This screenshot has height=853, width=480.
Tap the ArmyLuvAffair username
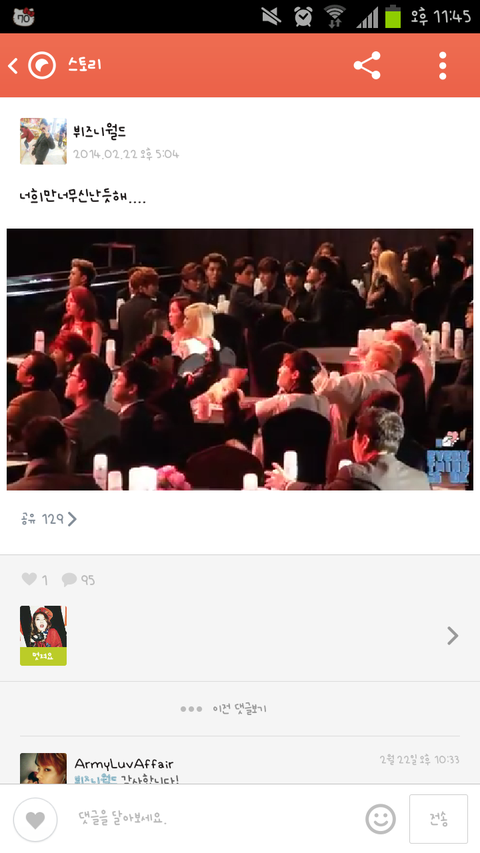[124, 764]
